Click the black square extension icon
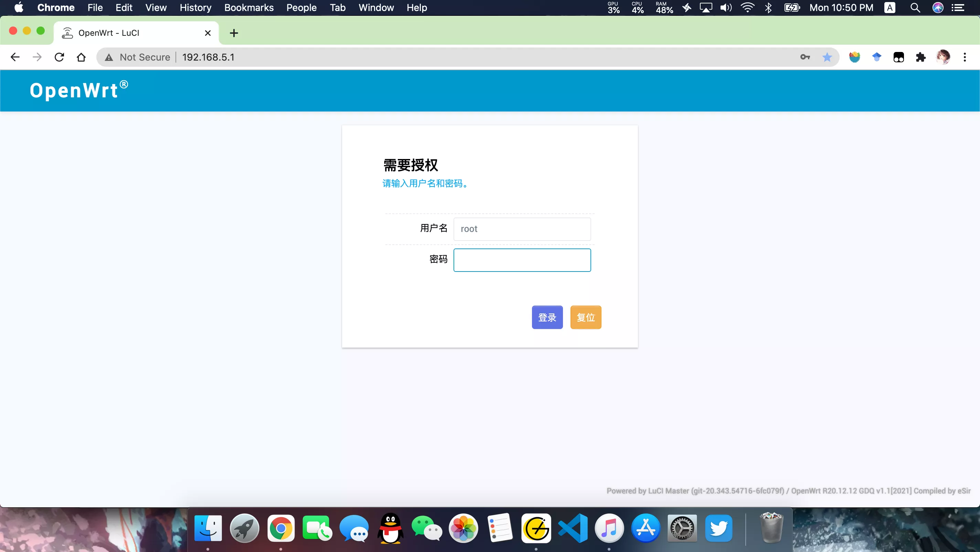The width and height of the screenshot is (980, 552). pyautogui.click(x=898, y=57)
